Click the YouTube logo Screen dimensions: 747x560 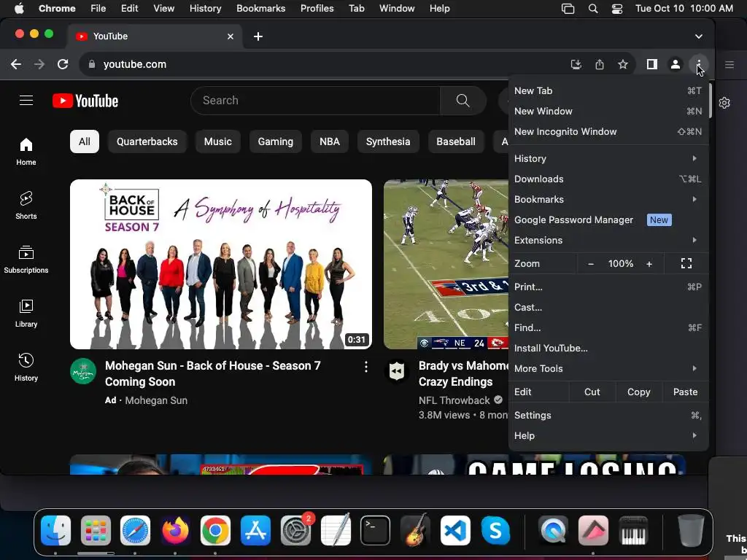[x=85, y=101]
